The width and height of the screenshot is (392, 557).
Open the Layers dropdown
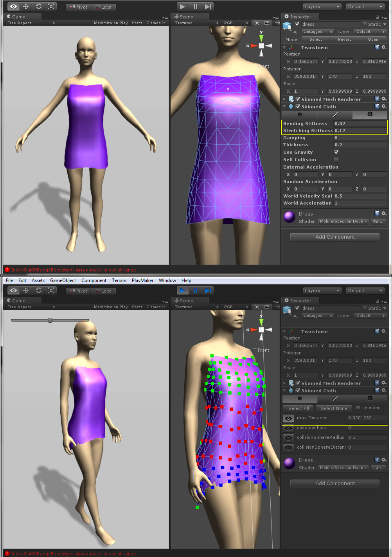tap(322, 6)
